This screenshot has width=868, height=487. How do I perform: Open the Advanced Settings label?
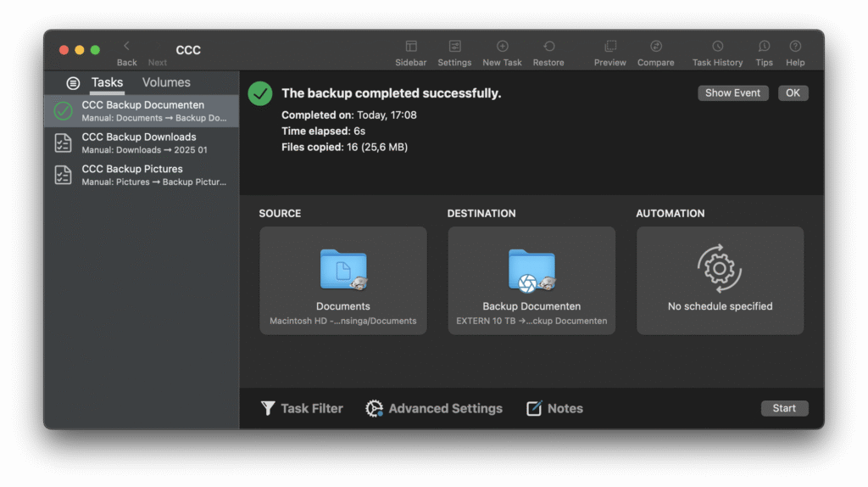click(446, 408)
